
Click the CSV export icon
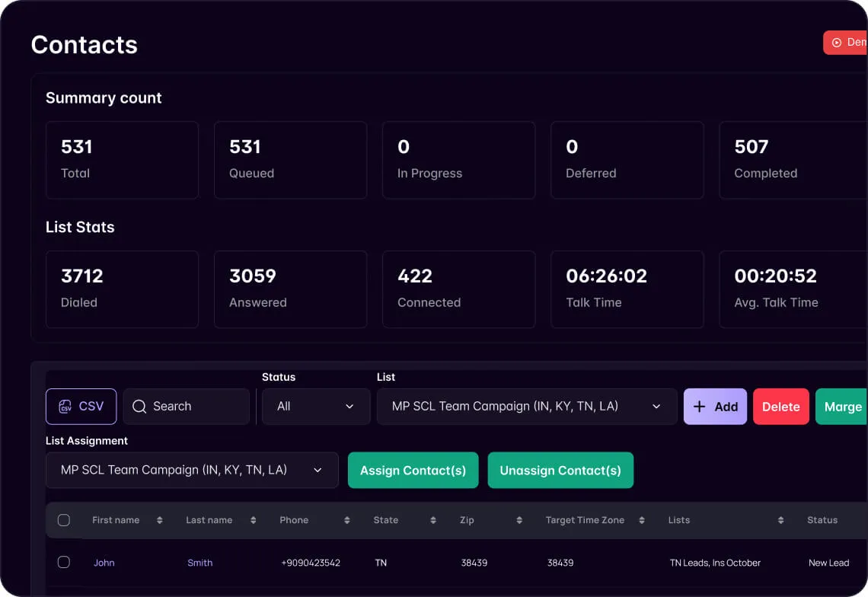pyautogui.click(x=67, y=406)
